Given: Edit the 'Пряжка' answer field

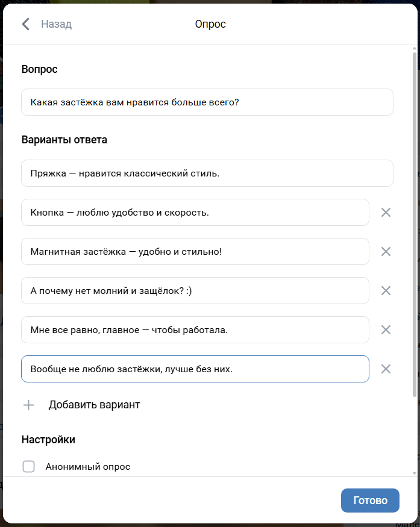Looking at the screenshot, I should tap(207, 173).
